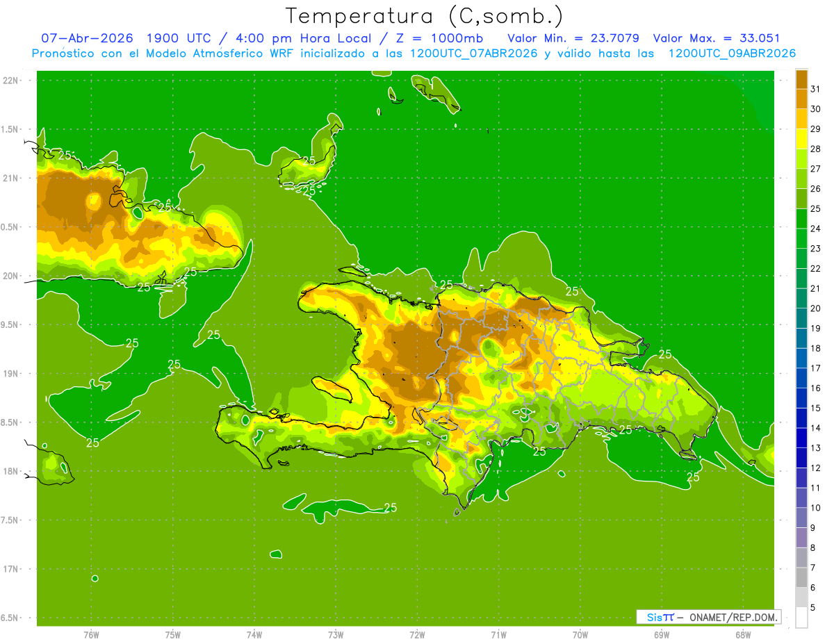
Task: Pick the topmost dark orange legend swatch
Action: click(802, 79)
